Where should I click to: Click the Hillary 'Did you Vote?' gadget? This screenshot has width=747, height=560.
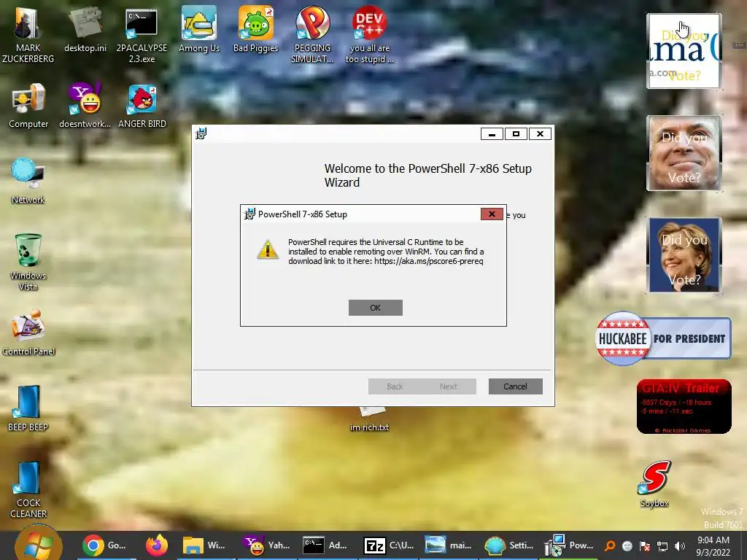coord(684,254)
